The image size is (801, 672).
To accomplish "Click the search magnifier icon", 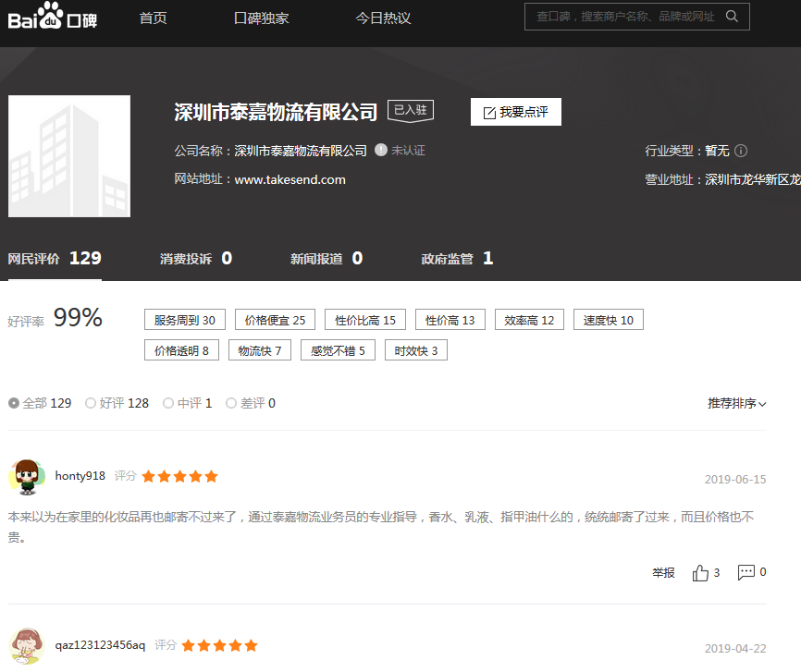I will (x=732, y=17).
